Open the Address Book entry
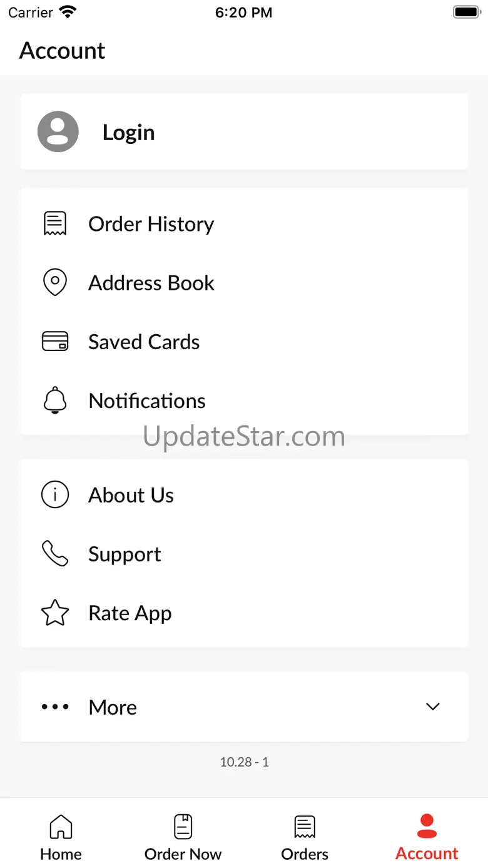488x868 pixels. tap(244, 283)
